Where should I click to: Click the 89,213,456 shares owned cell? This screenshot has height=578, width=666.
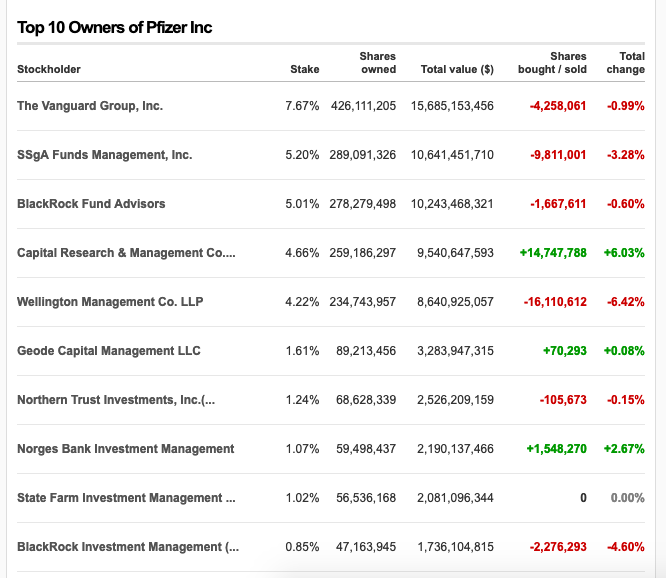point(366,351)
